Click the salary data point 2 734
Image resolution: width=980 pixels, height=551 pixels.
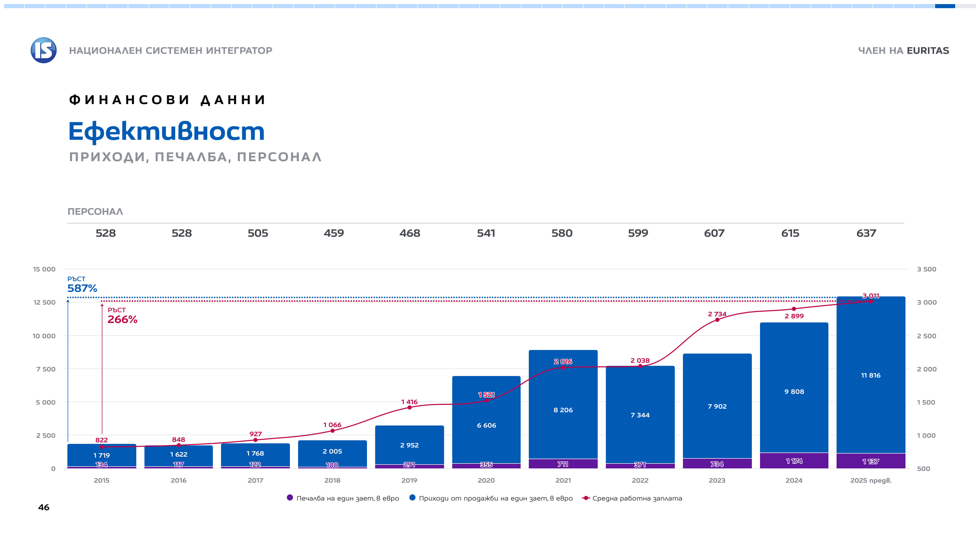[x=717, y=320]
